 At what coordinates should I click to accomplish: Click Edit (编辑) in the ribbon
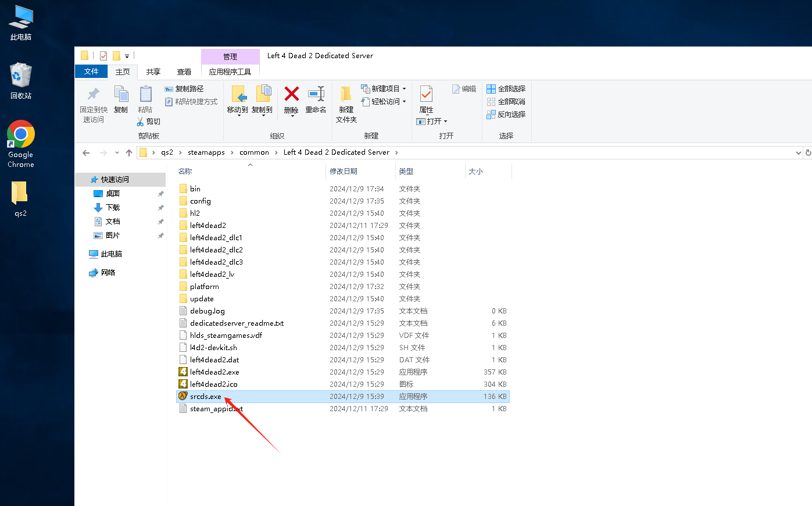click(464, 89)
